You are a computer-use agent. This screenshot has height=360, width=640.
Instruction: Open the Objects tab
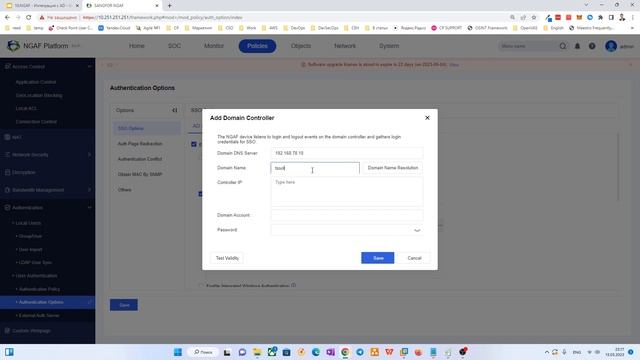(x=301, y=46)
